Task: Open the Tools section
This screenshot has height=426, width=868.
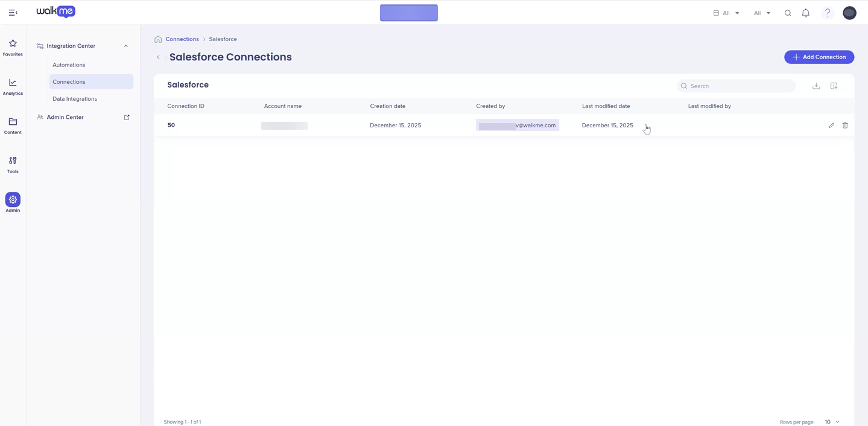Action: click(13, 165)
